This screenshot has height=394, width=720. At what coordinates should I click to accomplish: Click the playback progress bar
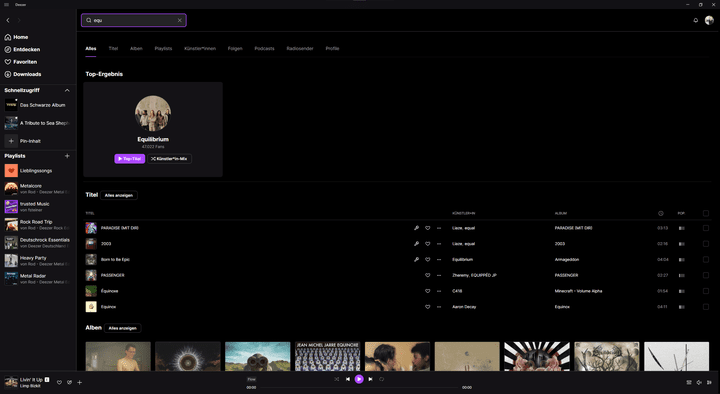pyautogui.click(x=359, y=388)
